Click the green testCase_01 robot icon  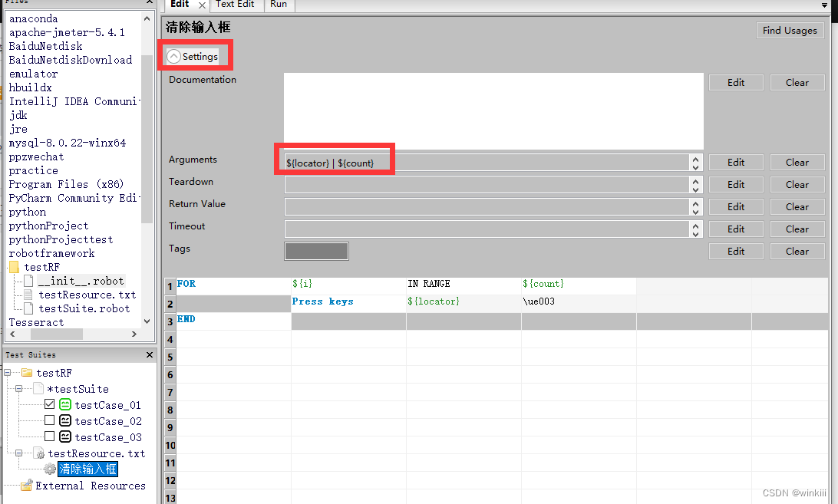(x=65, y=404)
